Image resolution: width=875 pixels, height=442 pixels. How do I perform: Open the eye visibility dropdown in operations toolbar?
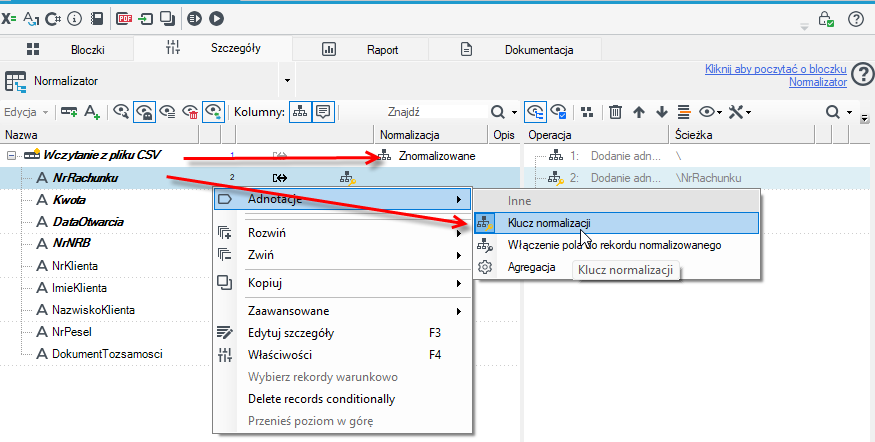tap(710, 112)
